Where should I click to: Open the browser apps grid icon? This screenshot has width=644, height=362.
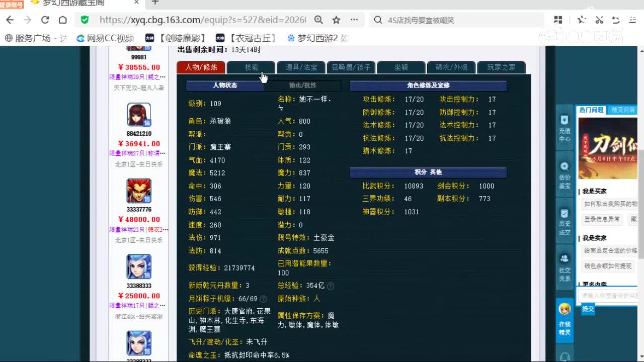pos(558,20)
